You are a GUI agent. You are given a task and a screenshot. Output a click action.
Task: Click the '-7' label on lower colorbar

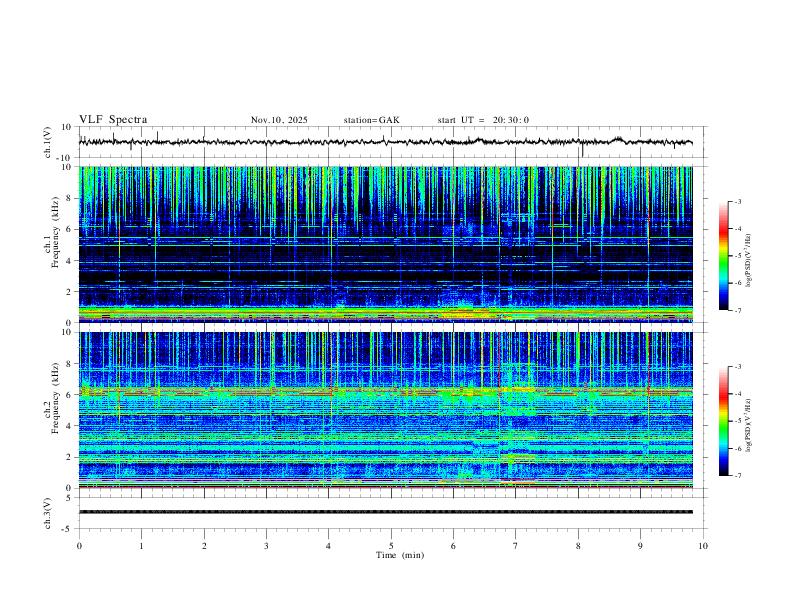[738, 475]
